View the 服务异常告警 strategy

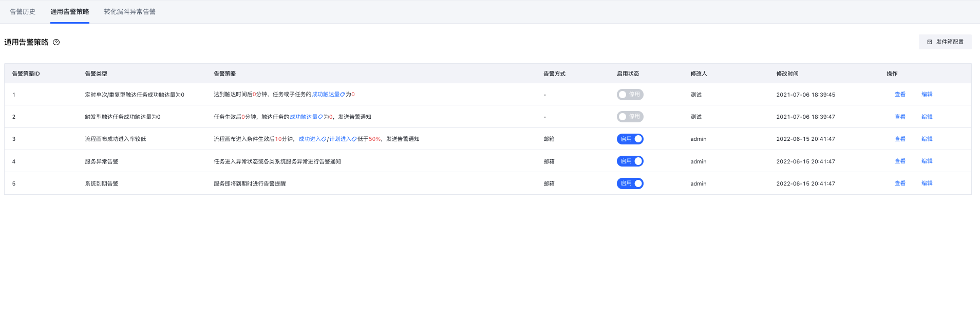pos(900,161)
